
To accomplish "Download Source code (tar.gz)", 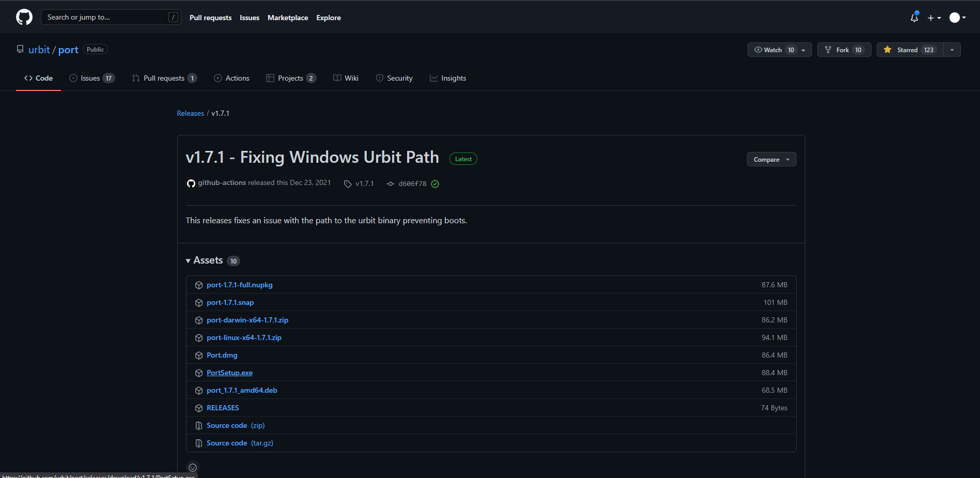I will point(240,443).
